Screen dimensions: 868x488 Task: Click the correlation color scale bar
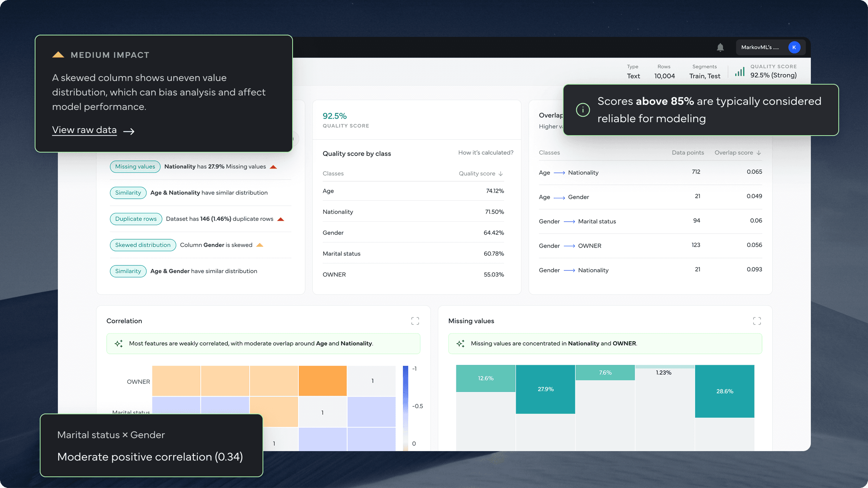click(x=405, y=405)
